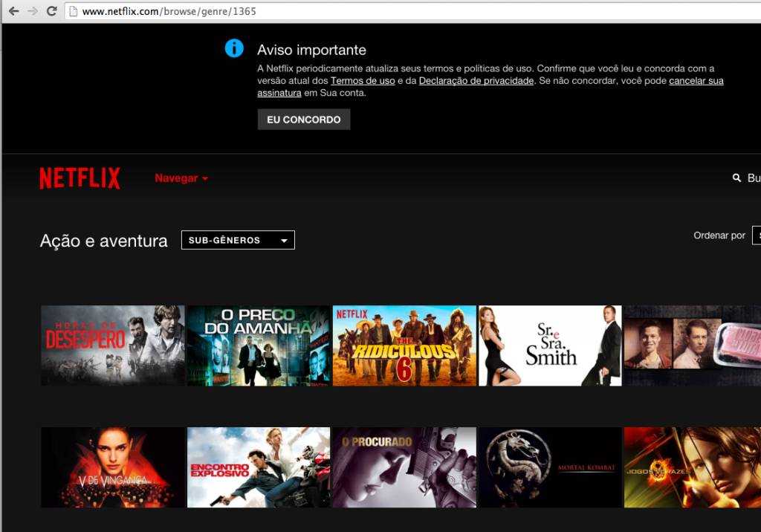Click the browser forward arrow

(32, 11)
